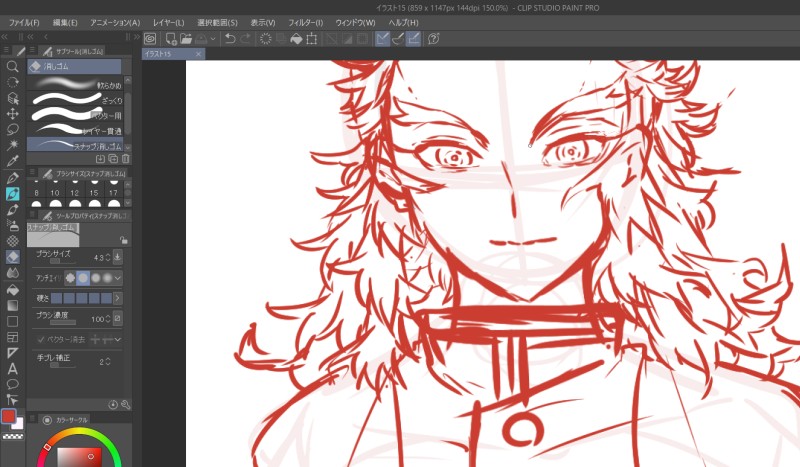Click the Clear selection icon

click(265, 39)
